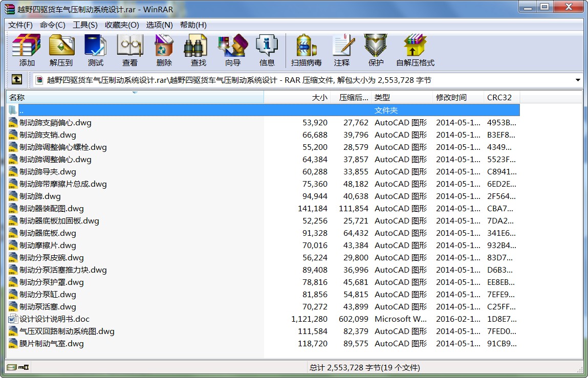Viewport: 588px width, 378px height.
Task: Run the Test (测试) archive tool
Action: point(95,50)
